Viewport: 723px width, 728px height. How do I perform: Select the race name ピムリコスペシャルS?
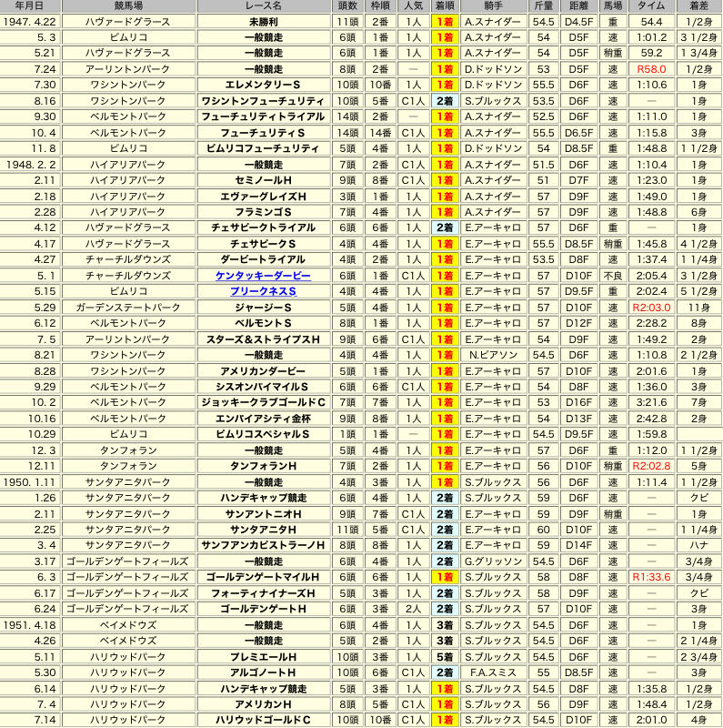click(x=263, y=435)
